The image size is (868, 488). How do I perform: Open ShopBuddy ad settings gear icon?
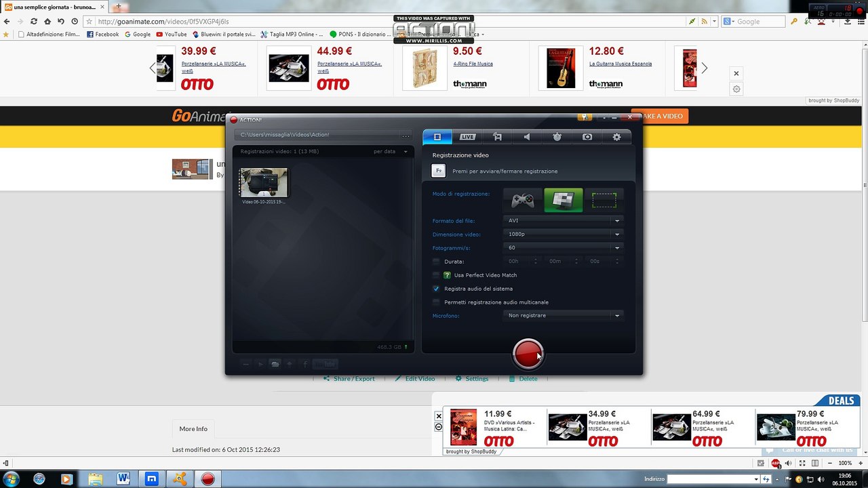(x=736, y=89)
